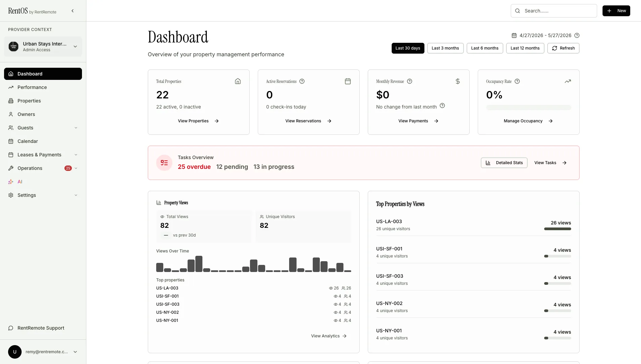The height and width of the screenshot is (364, 641).
Task: Click the Active Reservations help icon
Action: 302,81
